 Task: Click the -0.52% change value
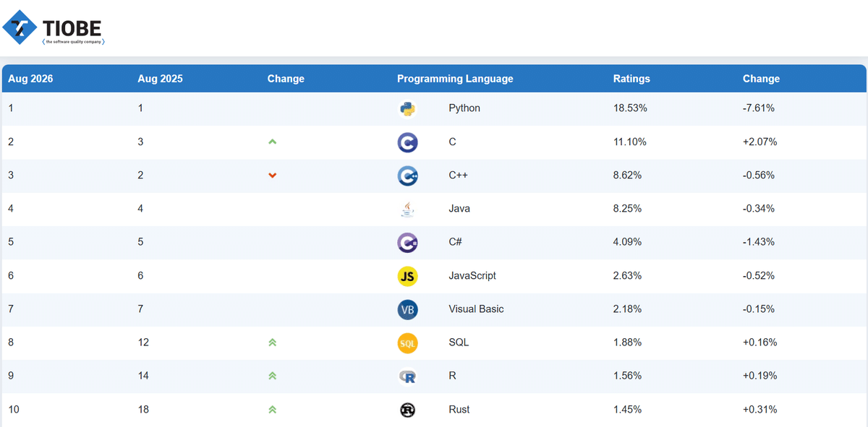[x=759, y=276]
